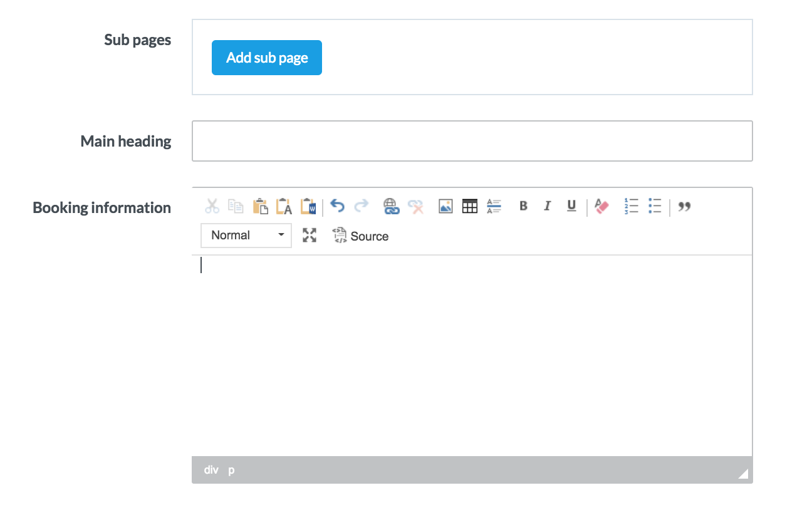Select the div element in the path bar
This screenshot has height=515, width=812.
tap(211, 470)
